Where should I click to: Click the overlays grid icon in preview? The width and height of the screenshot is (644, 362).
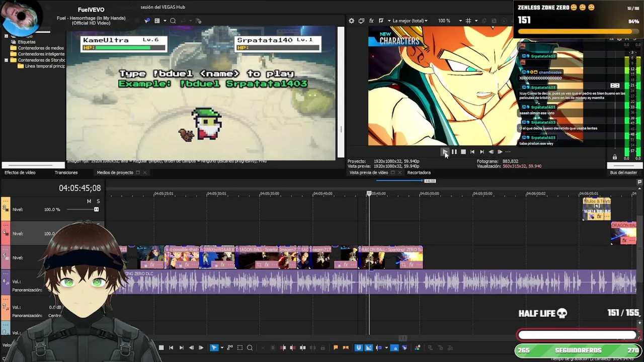[468, 21]
